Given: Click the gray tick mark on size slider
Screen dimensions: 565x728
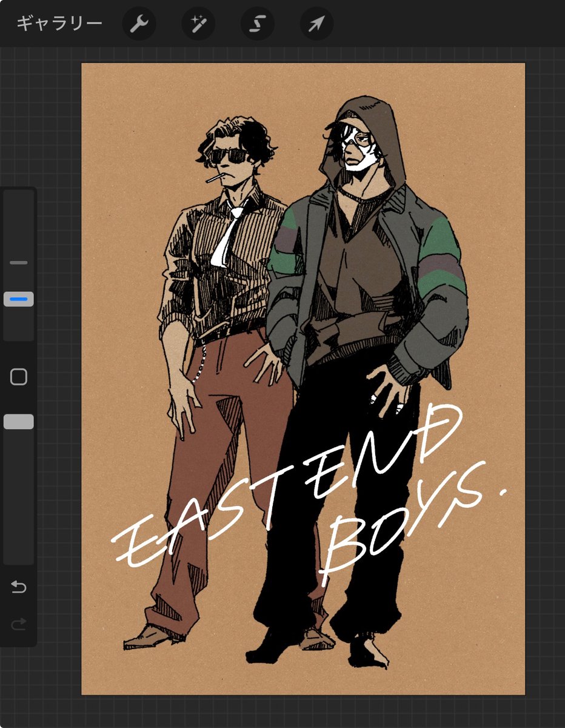Looking at the screenshot, I should click(x=19, y=263).
